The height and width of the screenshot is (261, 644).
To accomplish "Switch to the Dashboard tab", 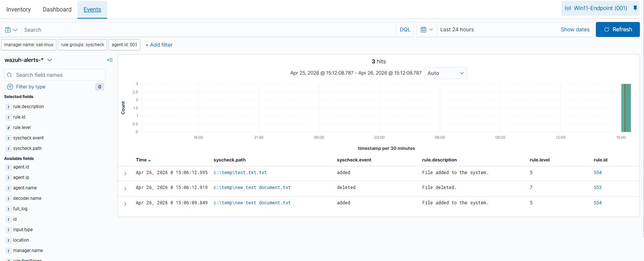I will point(57,9).
